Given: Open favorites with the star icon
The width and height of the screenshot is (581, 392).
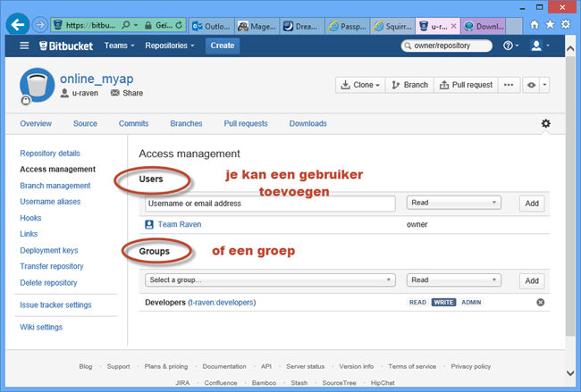Looking at the screenshot, I should pyautogui.click(x=550, y=25).
